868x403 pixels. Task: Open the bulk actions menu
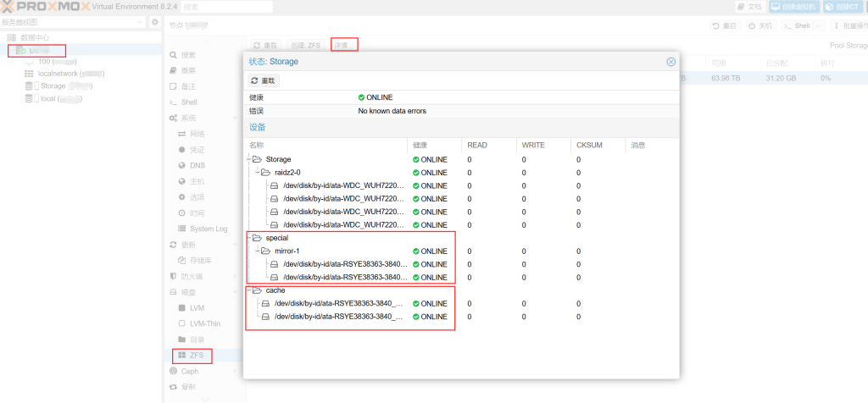coord(849,26)
